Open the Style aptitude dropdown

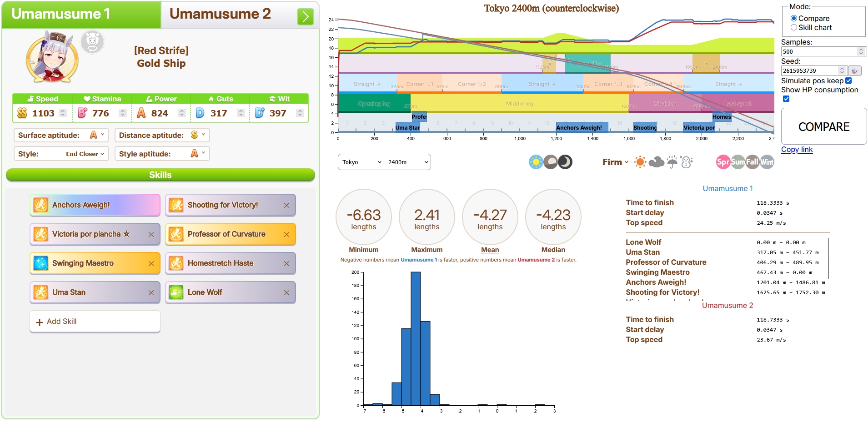162,154
